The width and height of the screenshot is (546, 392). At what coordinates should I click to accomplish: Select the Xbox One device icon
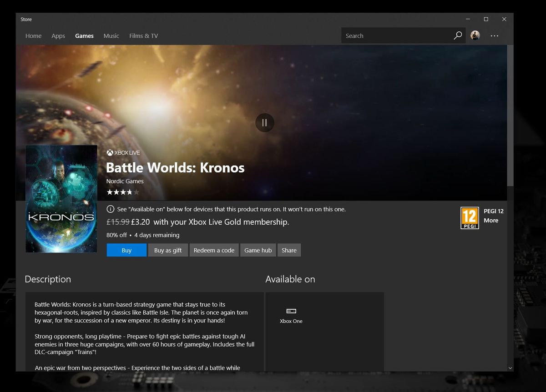point(291,312)
